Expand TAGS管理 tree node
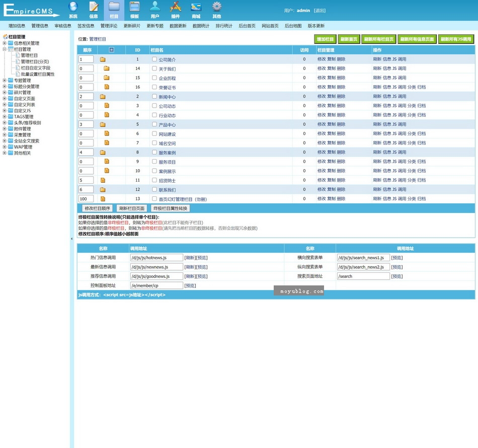Screen dimensions: 478x448 [5, 116]
